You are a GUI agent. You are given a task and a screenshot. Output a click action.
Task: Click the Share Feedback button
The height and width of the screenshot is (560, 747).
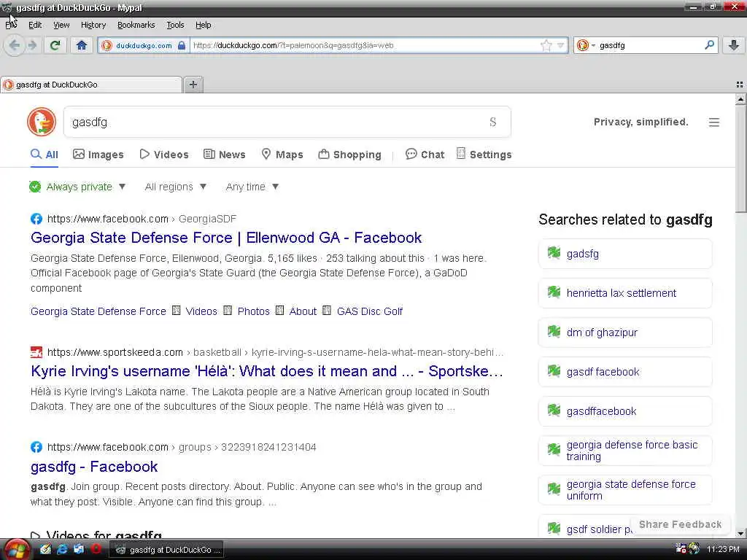(680, 524)
